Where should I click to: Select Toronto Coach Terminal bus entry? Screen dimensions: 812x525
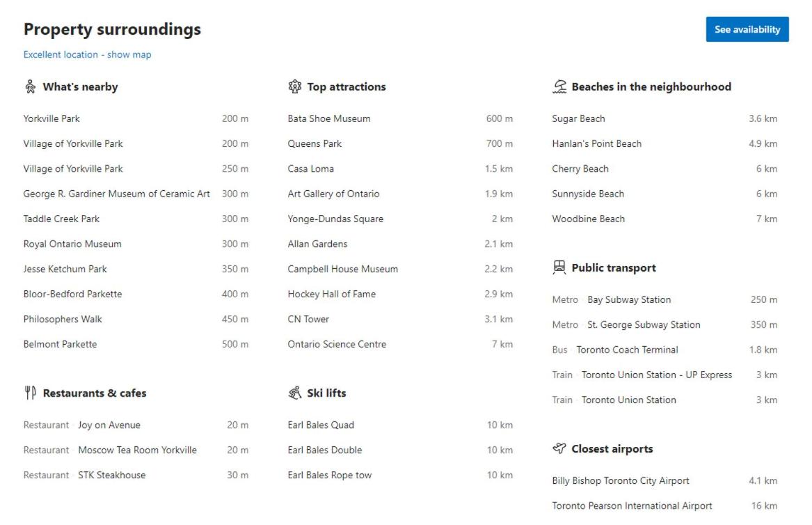click(664, 350)
